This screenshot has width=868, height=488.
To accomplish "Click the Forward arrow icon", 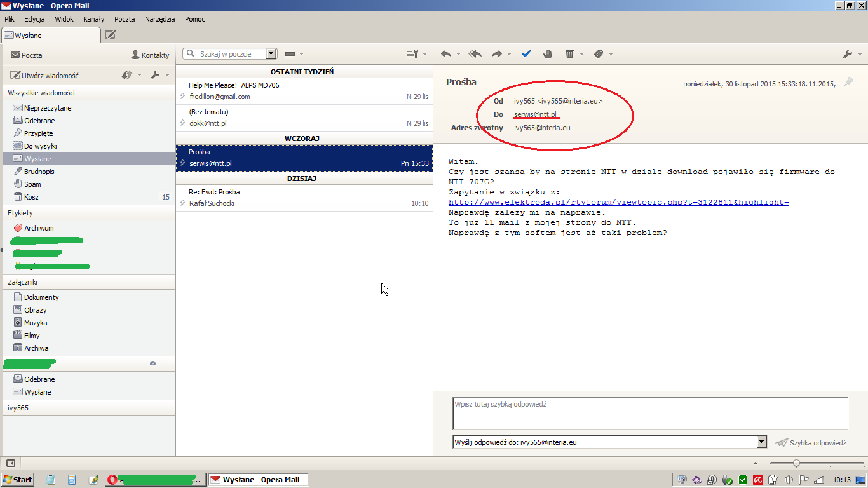I will [498, 54].
